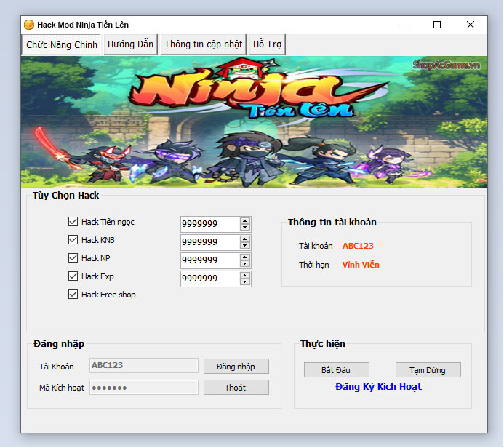Decrease the Hack Tiên ngọc value with down arrow

tap(245, 227)
